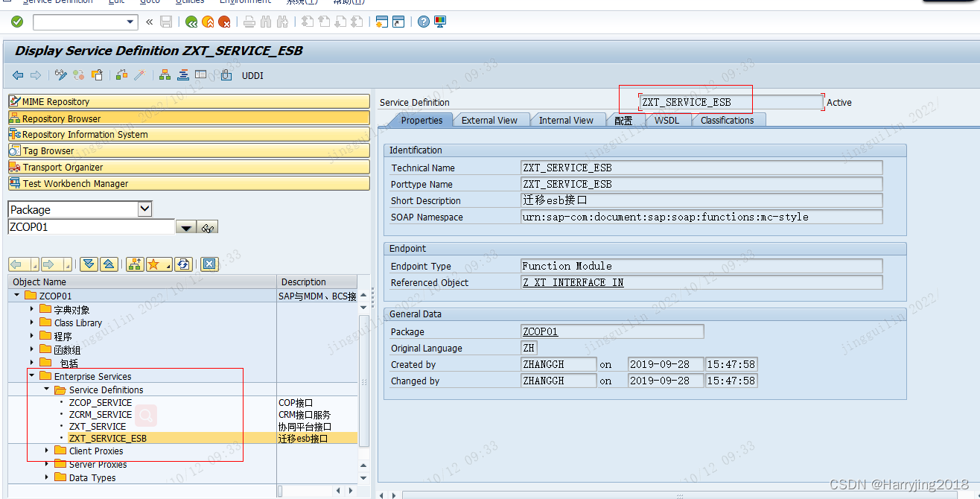Click the display superordinate object list icon

(135, 264)
